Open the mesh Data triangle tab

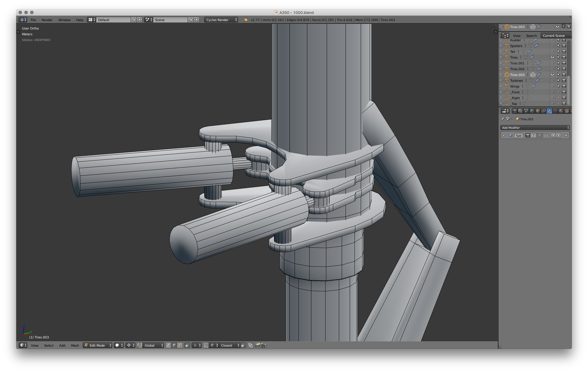[x=555, y=111]
